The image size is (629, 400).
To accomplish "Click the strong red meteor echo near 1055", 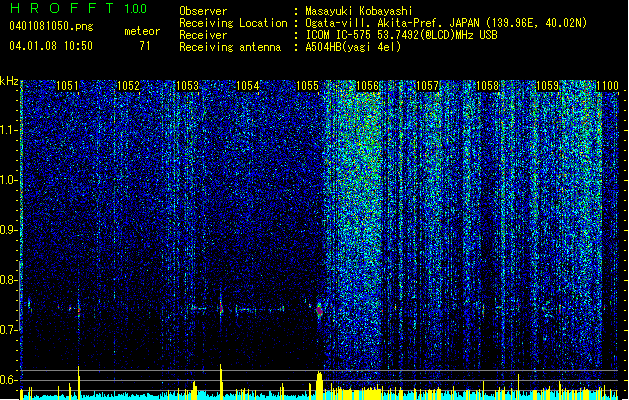I will click(320, 310).
